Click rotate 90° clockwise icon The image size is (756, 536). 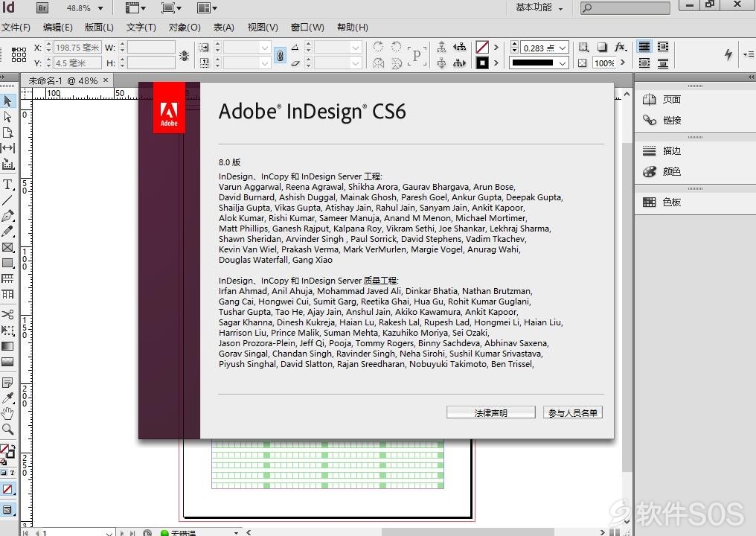(379, 46)
